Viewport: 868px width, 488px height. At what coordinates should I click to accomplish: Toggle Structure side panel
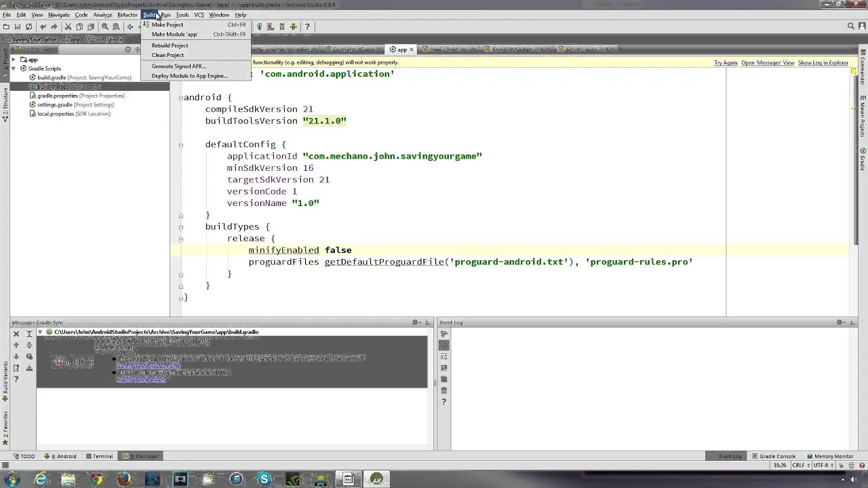[x=5, y=105]
